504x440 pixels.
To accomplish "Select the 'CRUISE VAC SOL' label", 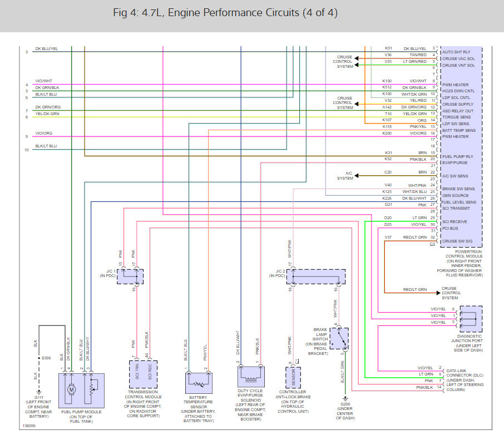I will [458, 59].
